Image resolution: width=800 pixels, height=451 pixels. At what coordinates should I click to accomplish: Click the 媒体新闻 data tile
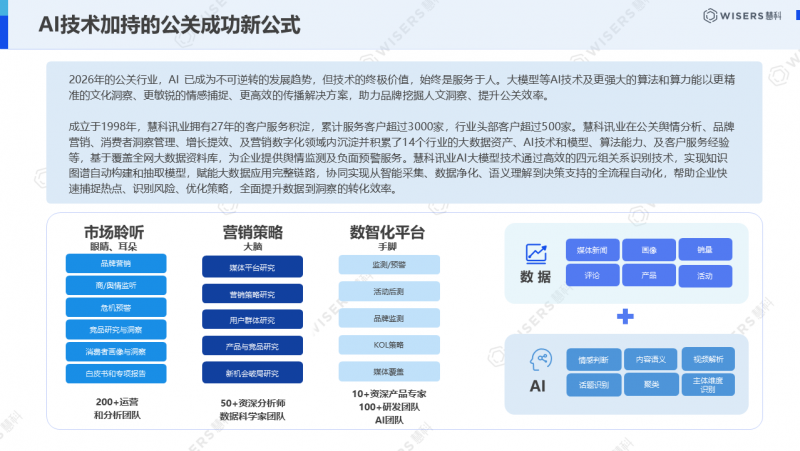pyautogui.click(x=593, y=249)
